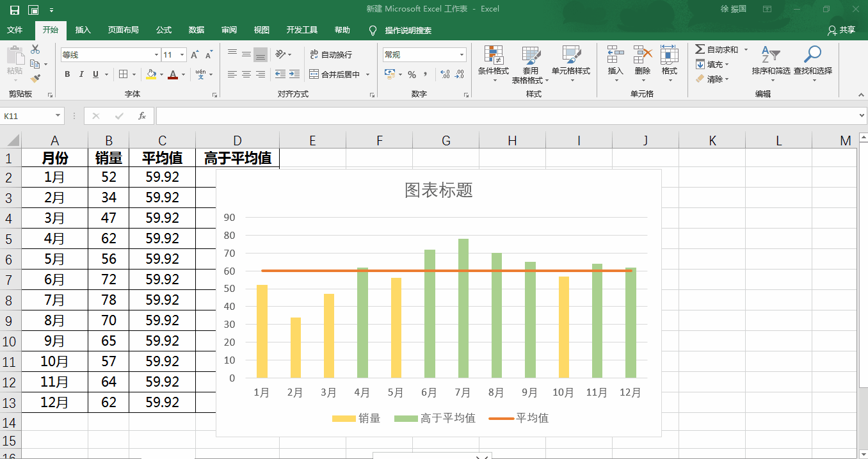Click the Insert Function fx icon

(x=142, y=116)
